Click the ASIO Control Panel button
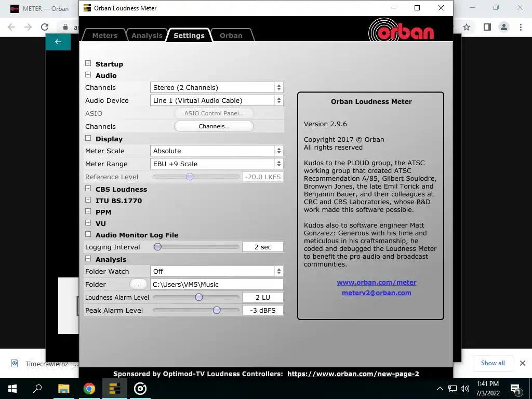Image resolution: width=532 pixels, height=399 pixels. 214,113
